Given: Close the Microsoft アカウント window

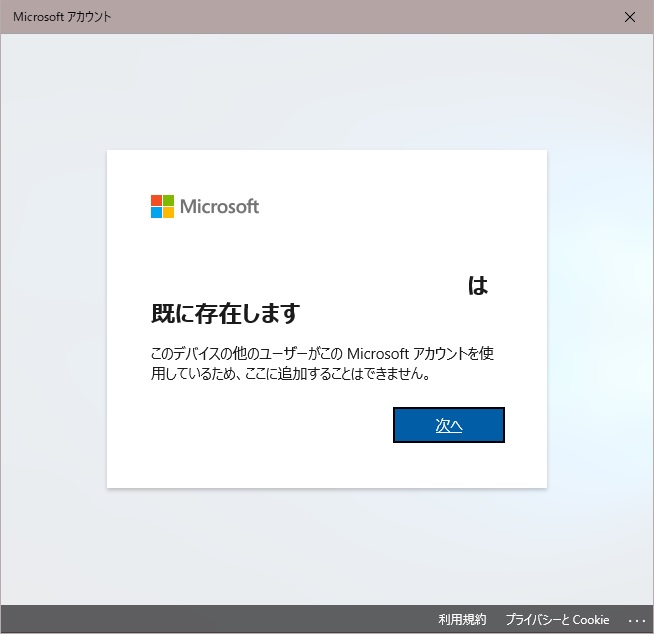Looking at the screenshot, I should coord(630,17).
